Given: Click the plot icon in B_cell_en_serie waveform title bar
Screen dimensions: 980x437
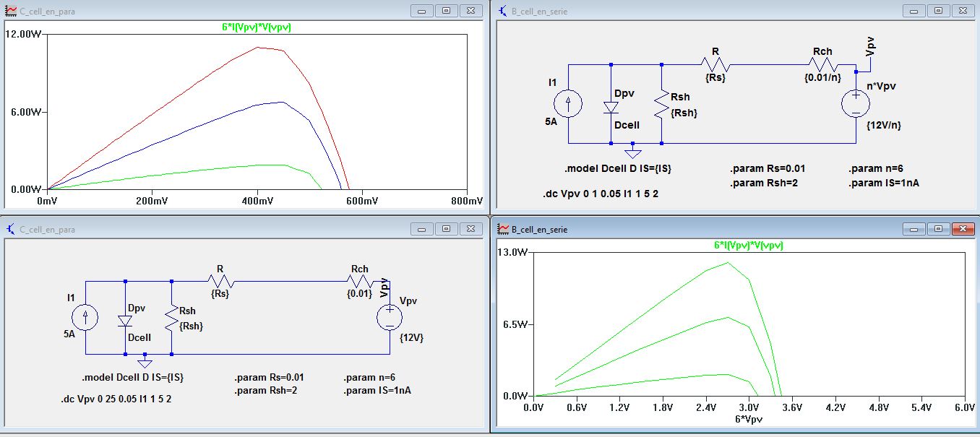Looking at the screenshot, I should tap(502, 229).
